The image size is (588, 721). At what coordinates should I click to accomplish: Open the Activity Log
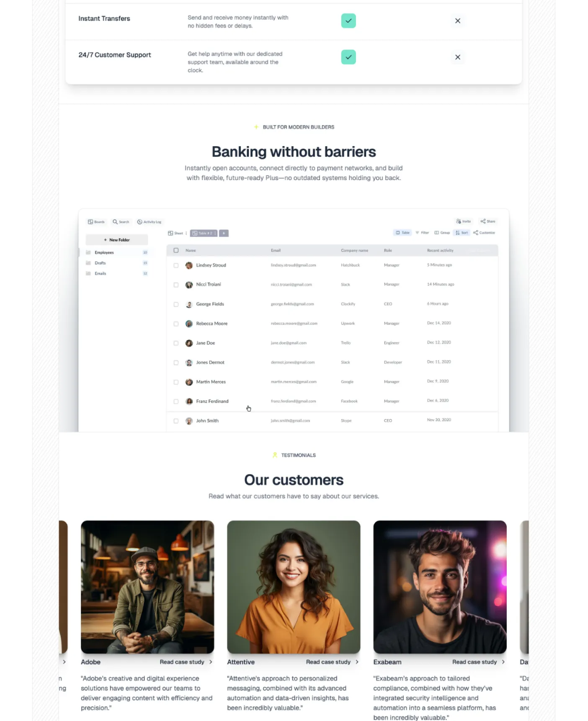[x=149, y=222]
